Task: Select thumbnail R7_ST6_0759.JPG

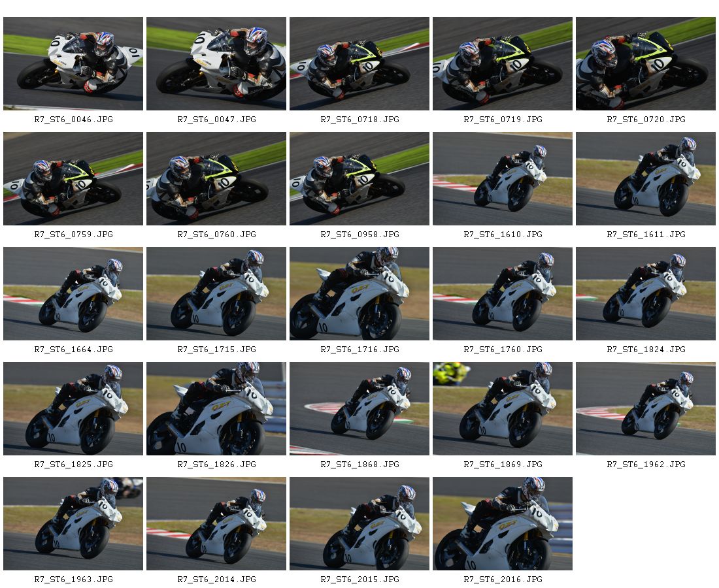Action: pyautogui.click(x=73, y=179)
